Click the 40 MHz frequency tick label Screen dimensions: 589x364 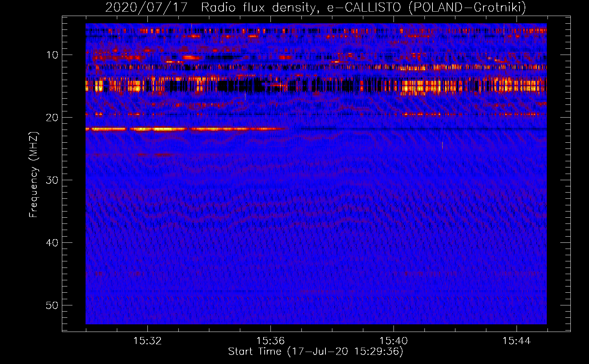52,243
